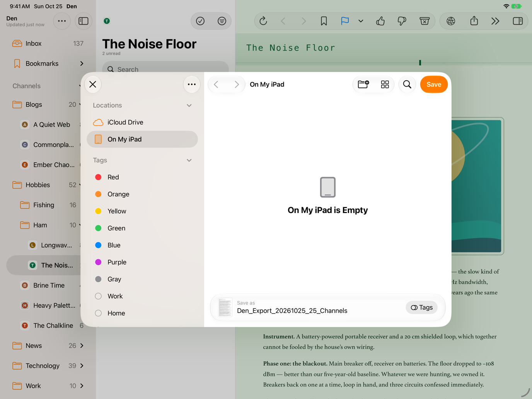532x399 pixels.
Task: Bookmark the current article
Action: pos(324,21)
